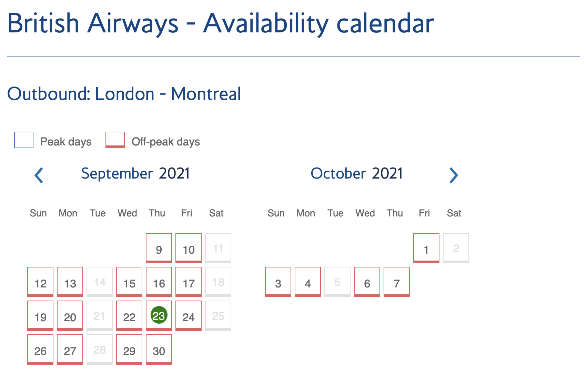The image size is (588, 375).
Task: Select September 13 in the calendar
Action: (70, 282)
